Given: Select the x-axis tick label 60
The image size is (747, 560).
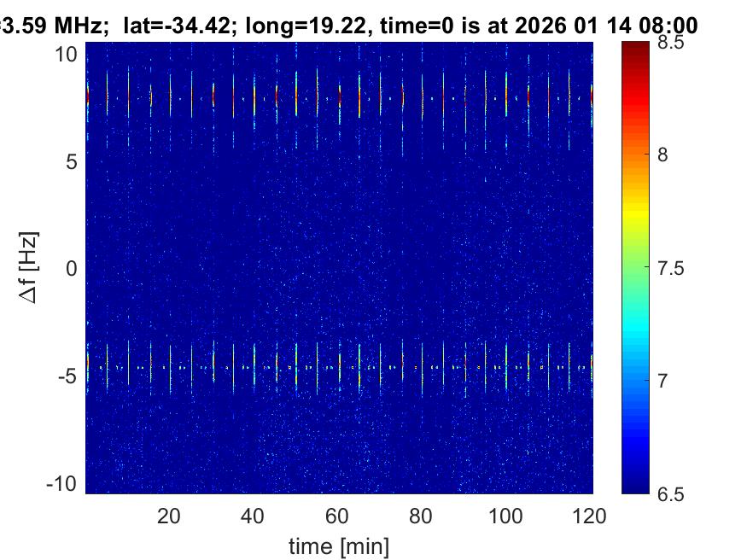Looking at the screenshot, I should tap(338, 515).
